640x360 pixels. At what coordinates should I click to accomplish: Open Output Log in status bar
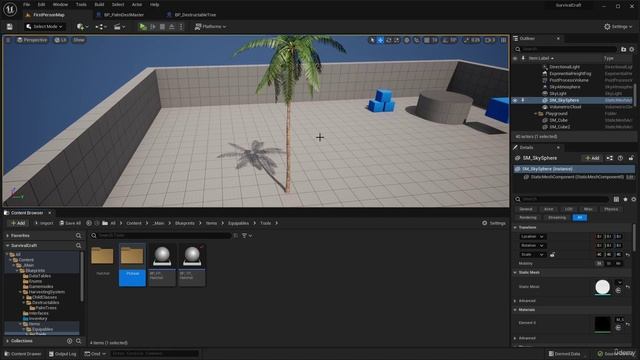coord(62,354)
